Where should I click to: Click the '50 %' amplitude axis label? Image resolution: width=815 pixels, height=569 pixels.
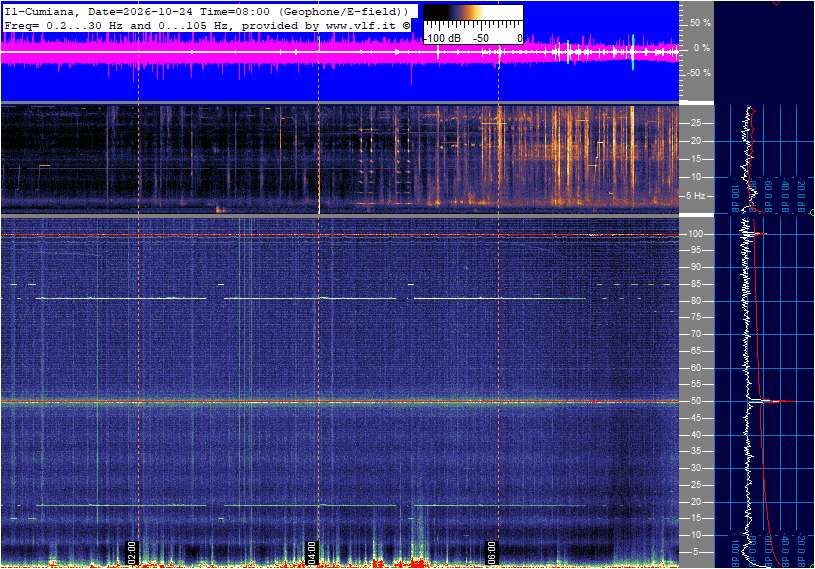(x=700, y=23)
